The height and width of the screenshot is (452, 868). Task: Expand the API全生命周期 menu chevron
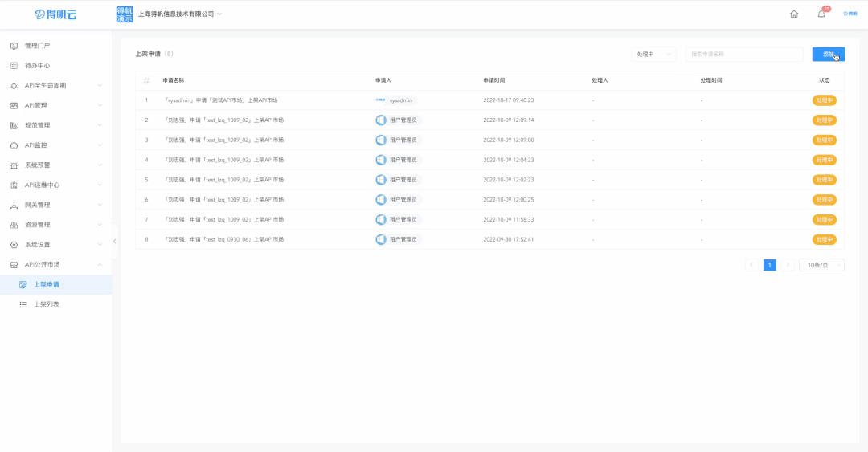click(x=100, y=86)
